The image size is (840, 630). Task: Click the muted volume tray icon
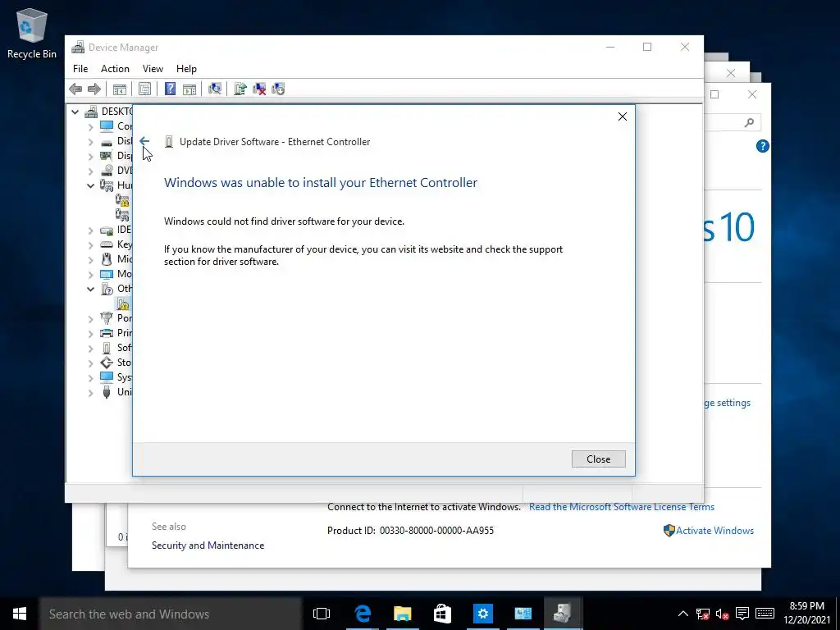pyautogui.click(x=722, y=614)
